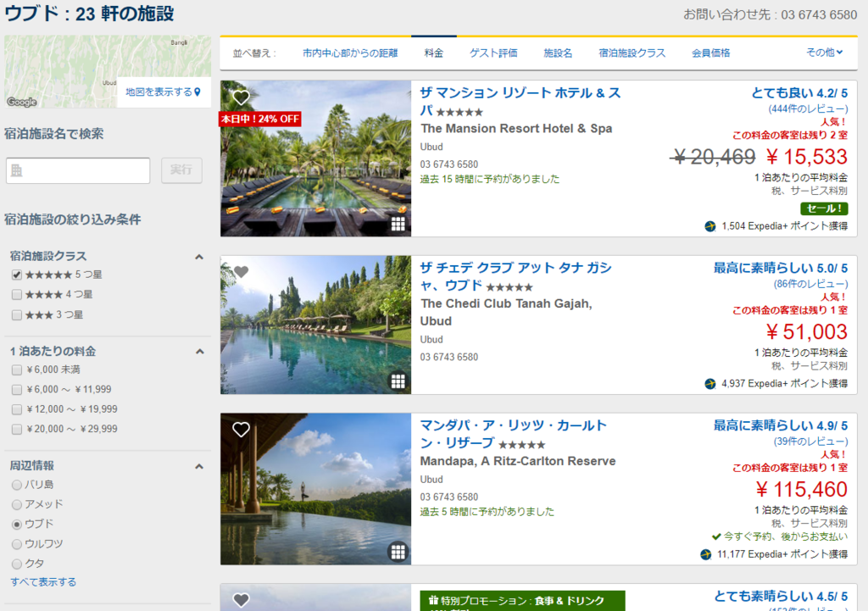Click the 宿泊施設名で検索 text input field
Screen dimensions: 868x611
tap(78, 170)
